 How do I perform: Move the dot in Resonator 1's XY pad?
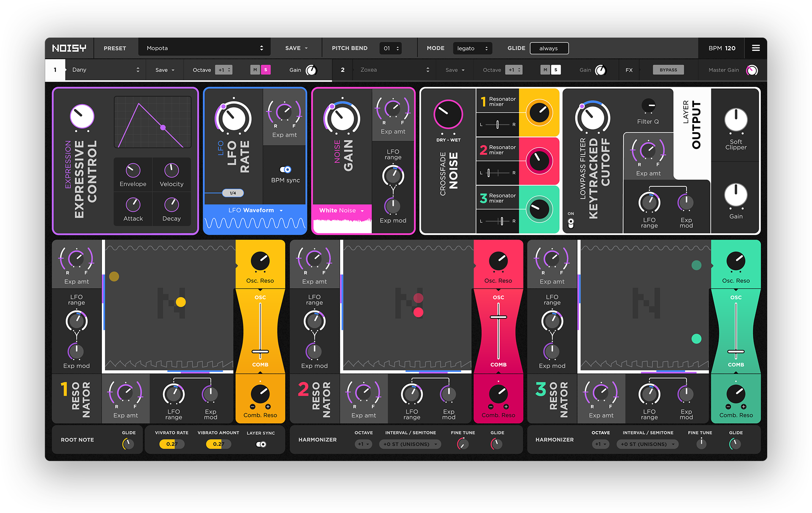coord(181,302)
